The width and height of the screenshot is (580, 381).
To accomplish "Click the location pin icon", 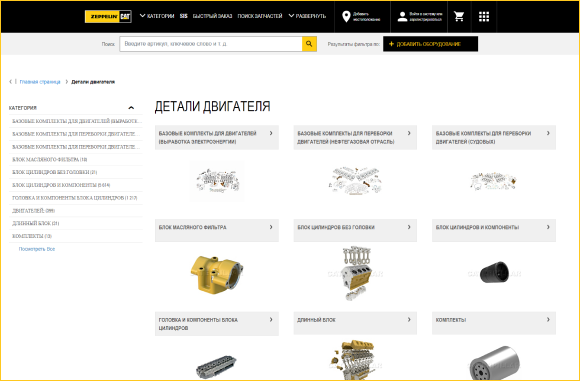I will [x=346, y=17].
